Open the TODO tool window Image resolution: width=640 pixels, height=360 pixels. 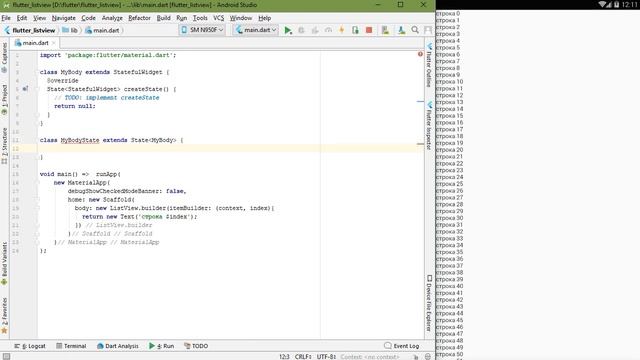[196, 346]
